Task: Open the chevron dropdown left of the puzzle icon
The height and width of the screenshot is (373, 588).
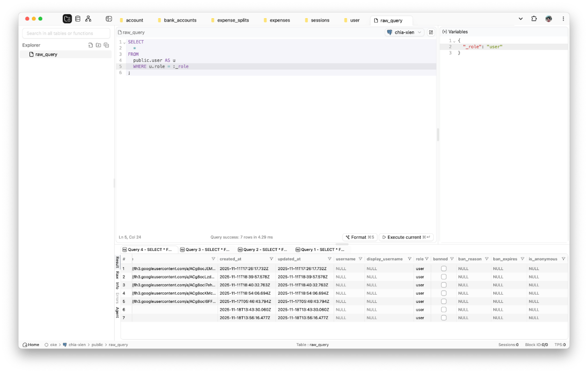Action: (521, 18)
